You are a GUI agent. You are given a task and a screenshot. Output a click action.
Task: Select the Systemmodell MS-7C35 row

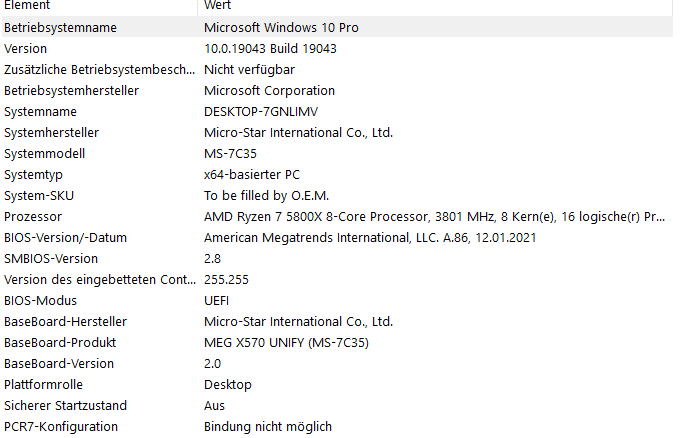[337, 153]
